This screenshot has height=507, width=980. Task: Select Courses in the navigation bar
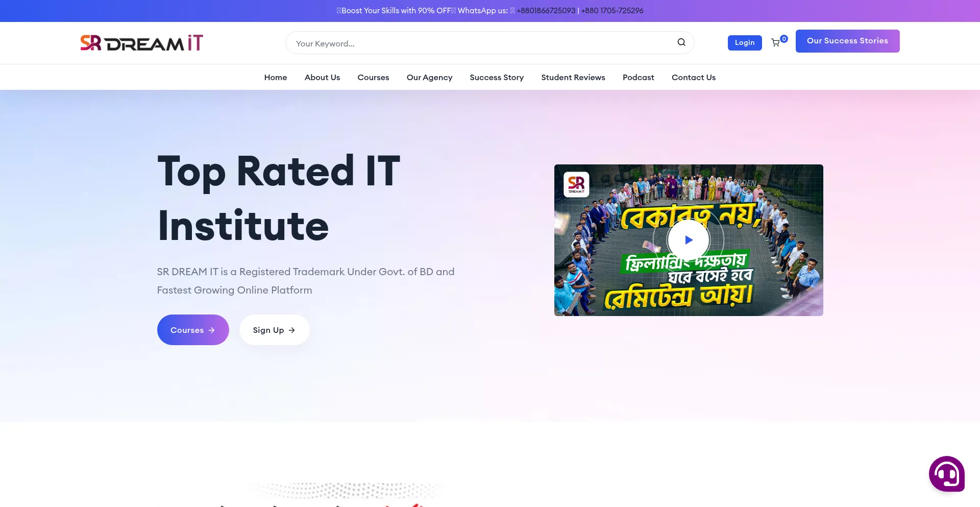[x=373, y=78]
